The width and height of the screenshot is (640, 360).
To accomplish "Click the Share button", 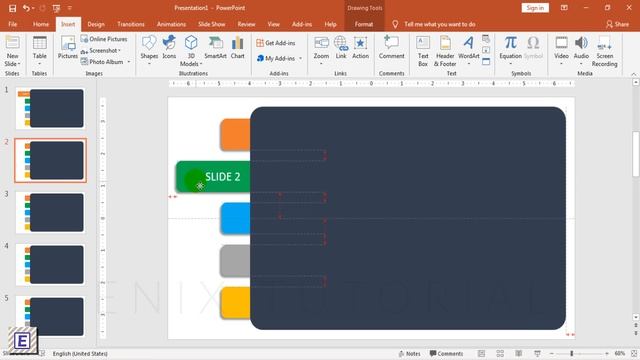I will (x=617, y=24).
